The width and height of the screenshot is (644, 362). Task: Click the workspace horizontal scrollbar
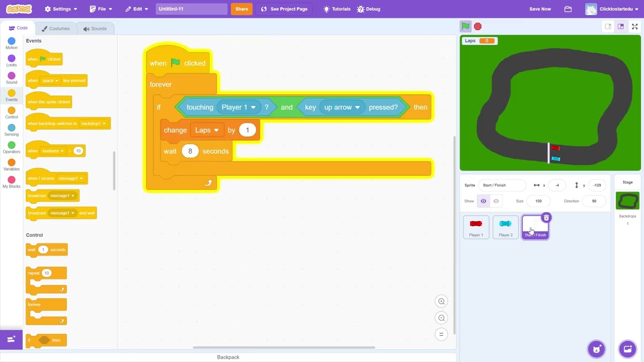pyautogui.click(x=284, y=347)
